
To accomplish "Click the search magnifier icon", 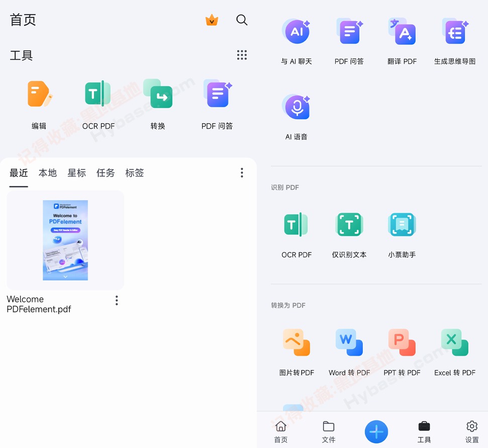I will point(242,20).
